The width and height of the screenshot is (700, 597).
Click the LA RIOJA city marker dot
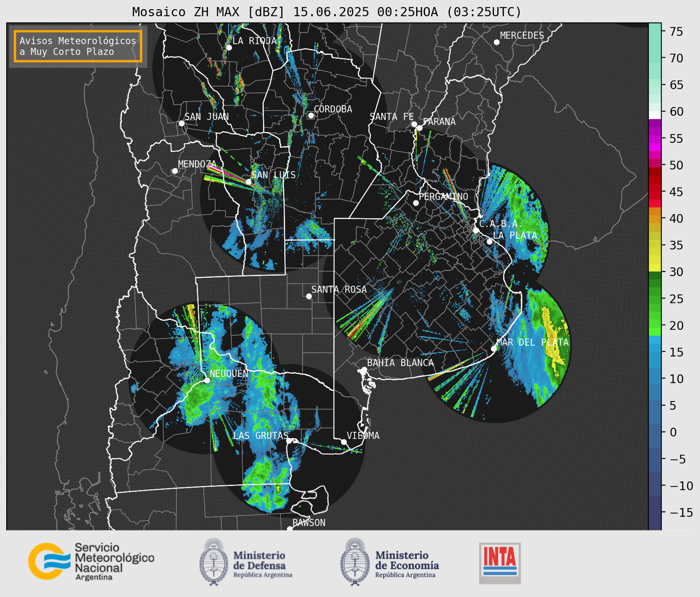pos(229,48)
